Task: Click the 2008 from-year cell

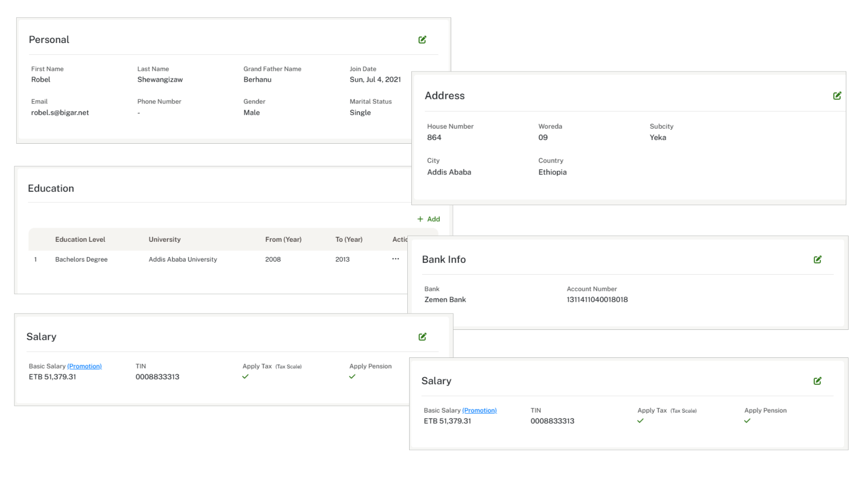Action: 273,259
